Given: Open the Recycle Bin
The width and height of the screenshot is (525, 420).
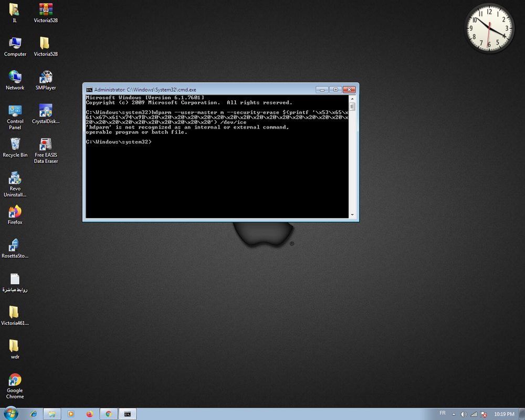Looking at the screenshot, I should click(x=15, y=148).
